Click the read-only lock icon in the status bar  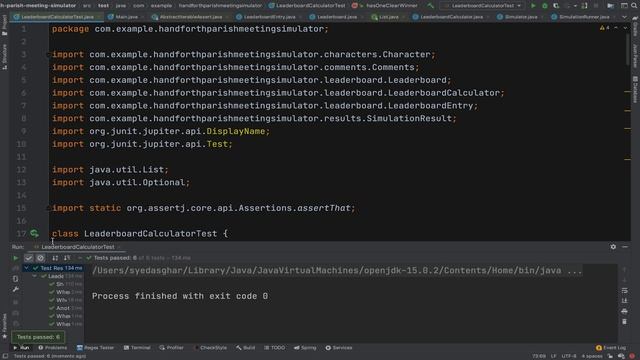coord(611,356)
